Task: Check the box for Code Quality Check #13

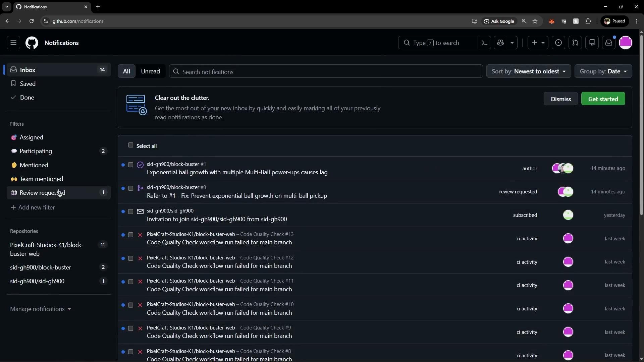Action: pos(130,235)
